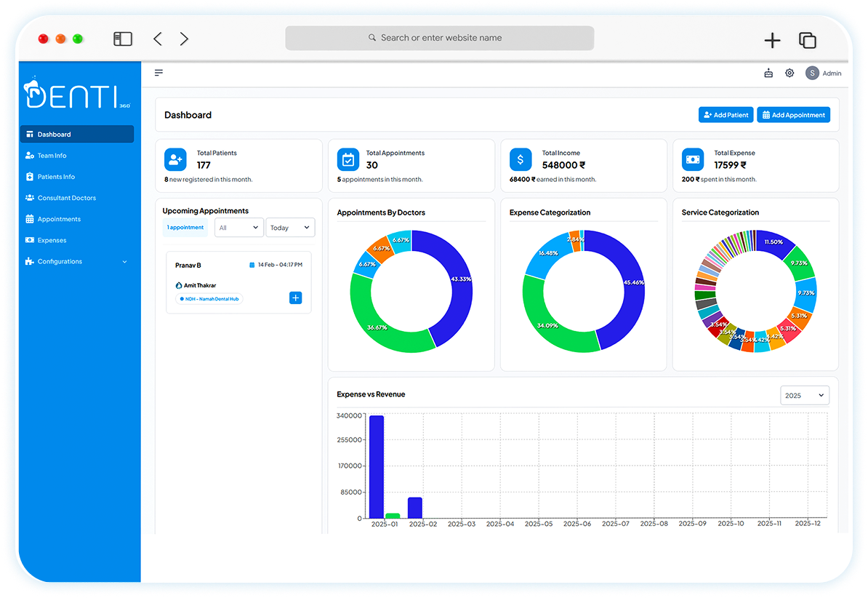Click the Total Appointments calendar icon
Image resolution: width=868 pixels, height=598 pixels.
pyautogui.click(x=348, y=159)
